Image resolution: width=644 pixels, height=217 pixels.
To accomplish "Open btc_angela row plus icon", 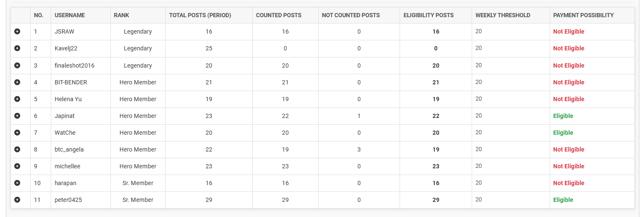I will [17, 149].
